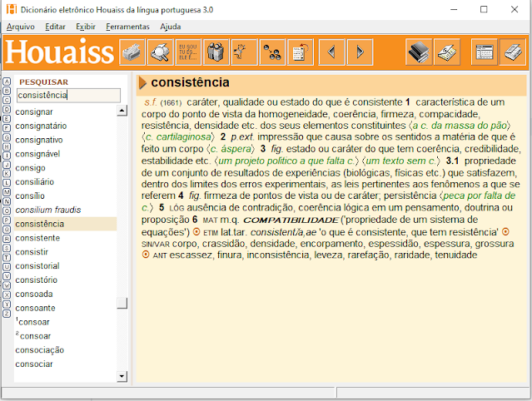The image size is (532, 401).
Task: Click the SIN/VAR synonyms marker in the entry
Action: pyautogui.click(x=156, y=244)
